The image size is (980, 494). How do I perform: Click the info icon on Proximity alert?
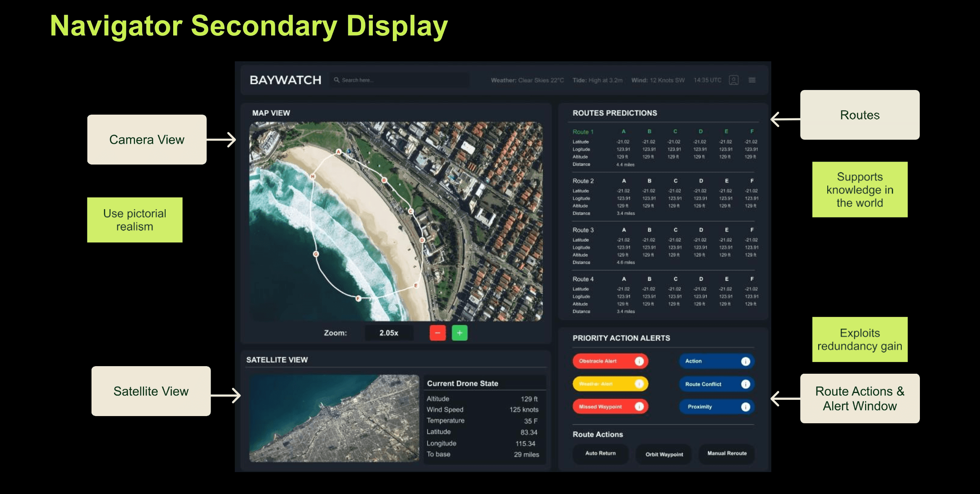pyautogui.click(x=745, y=407)
